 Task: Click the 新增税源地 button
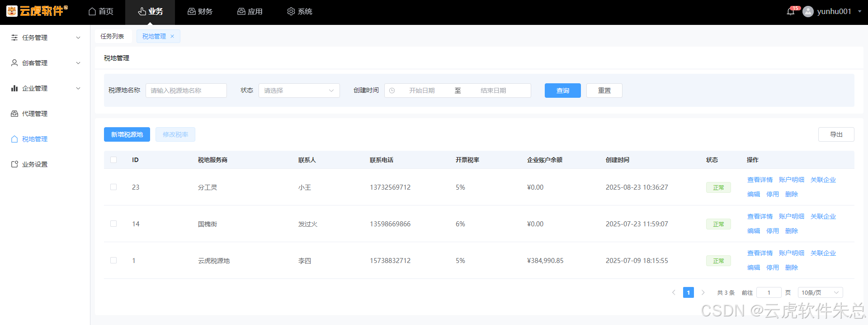pyautogui.click(x=127, y=134)
